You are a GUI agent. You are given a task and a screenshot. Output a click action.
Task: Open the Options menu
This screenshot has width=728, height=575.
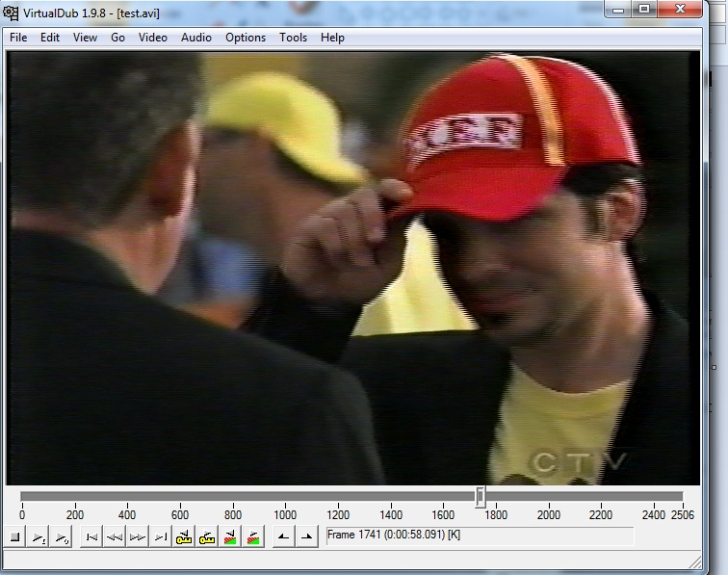click(246, 38)
